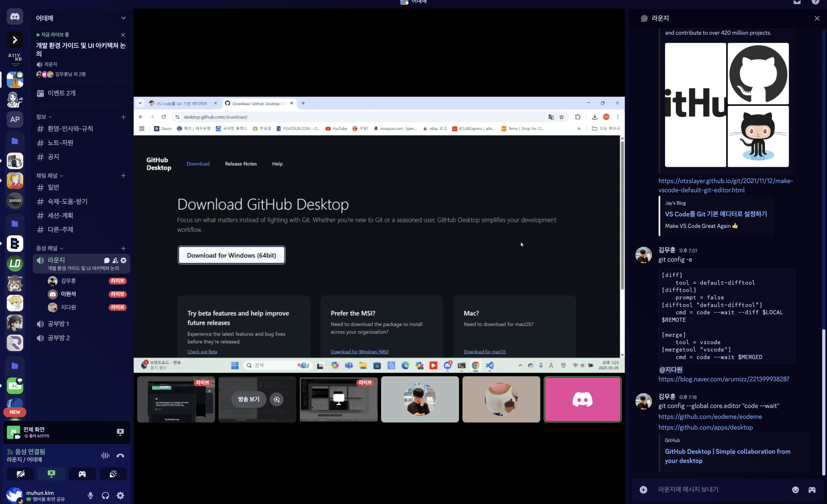Open emoji picker in message box
This screenshot has width=827, height=504.
pos(796,490)
